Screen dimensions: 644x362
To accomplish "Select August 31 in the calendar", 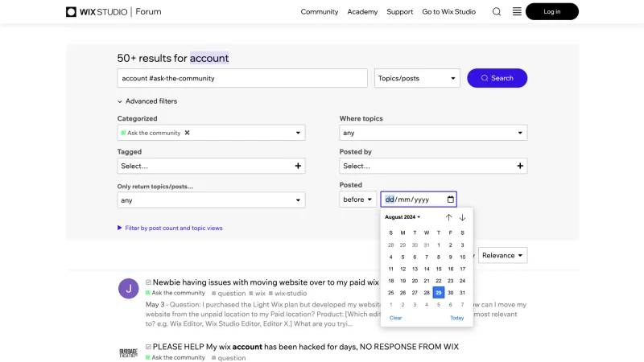I will pos(462,293).
